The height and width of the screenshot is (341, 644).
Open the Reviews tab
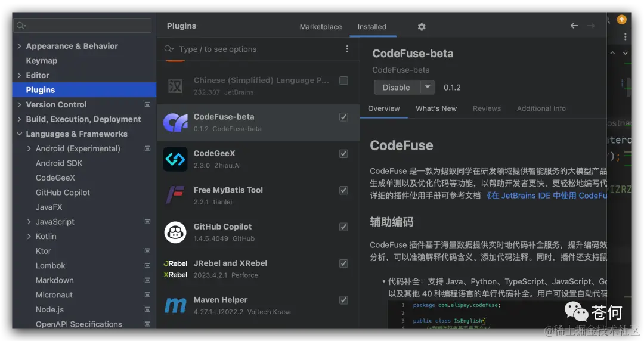point(487,108)
